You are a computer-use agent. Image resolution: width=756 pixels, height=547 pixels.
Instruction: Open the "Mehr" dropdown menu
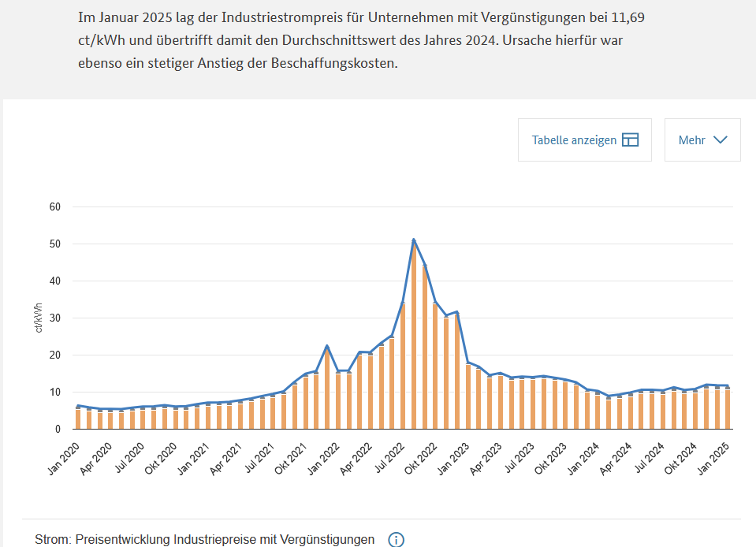click(702, 140)
